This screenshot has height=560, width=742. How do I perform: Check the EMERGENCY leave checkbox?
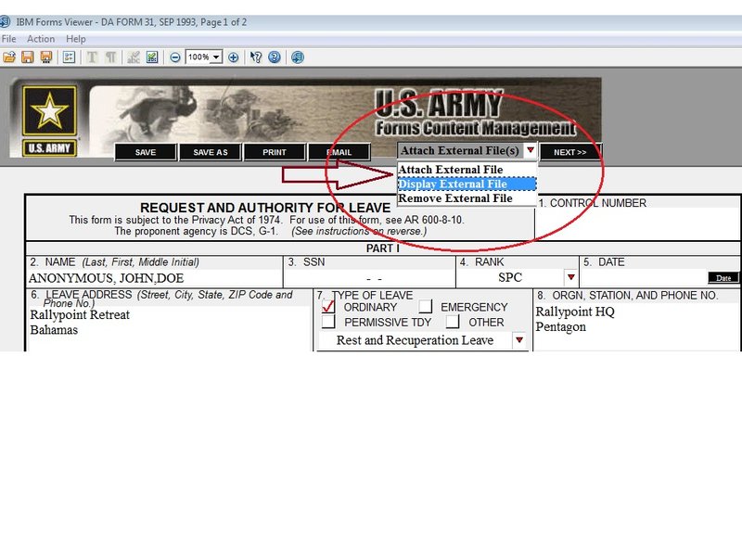coord(428,307)
